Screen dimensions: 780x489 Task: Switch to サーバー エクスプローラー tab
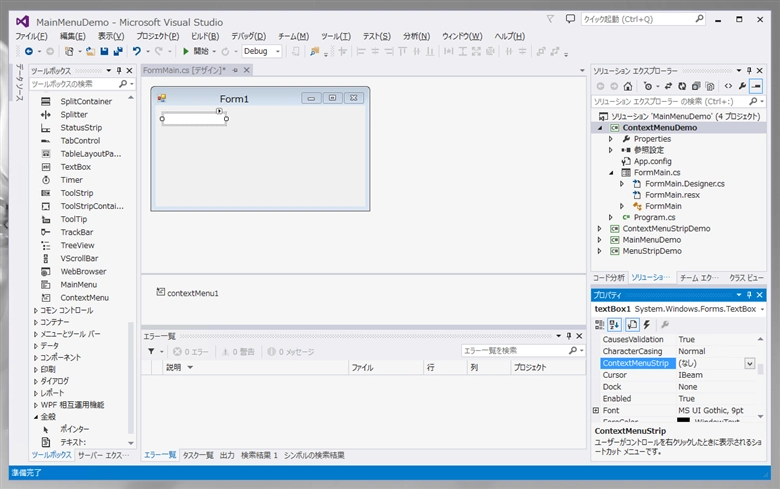tap(103, 455)
